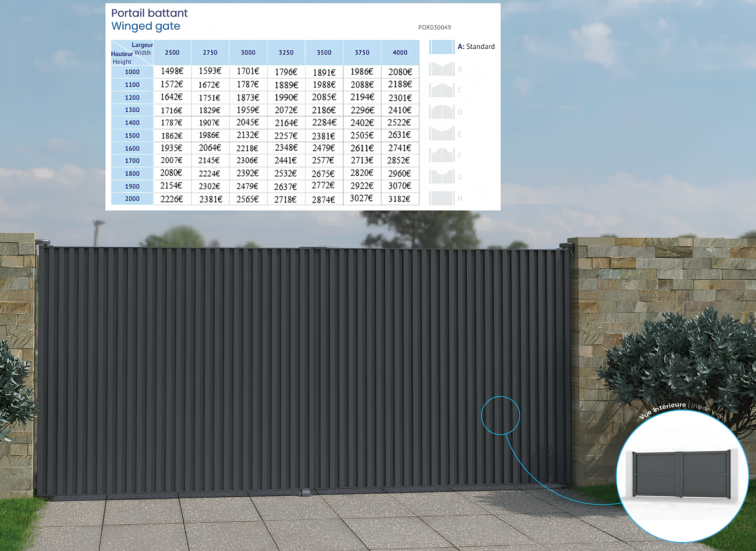756x551 pixels.
Task: Select gate shape G lowered center icon
Action: pyautogui.click(x=442, y=177)
